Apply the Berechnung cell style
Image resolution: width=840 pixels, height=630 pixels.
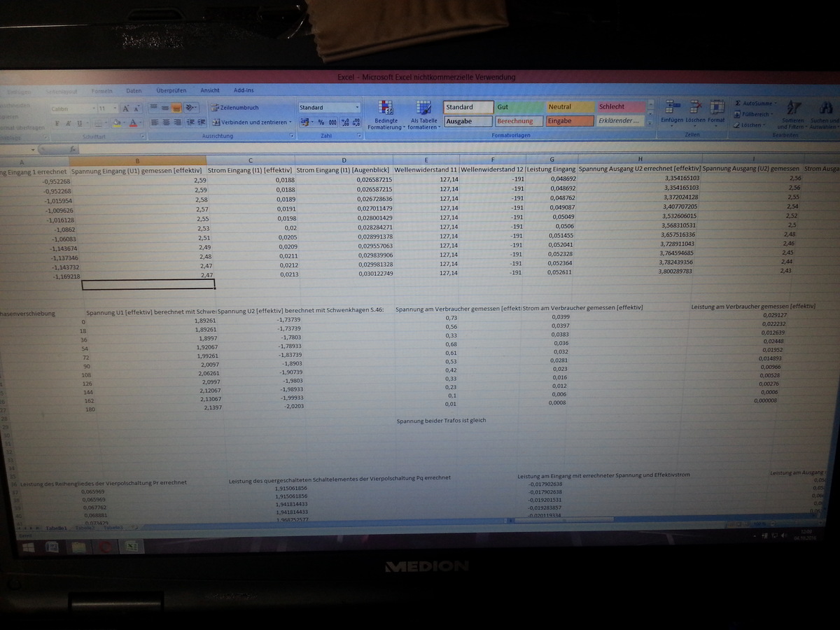tap(519, 121)
